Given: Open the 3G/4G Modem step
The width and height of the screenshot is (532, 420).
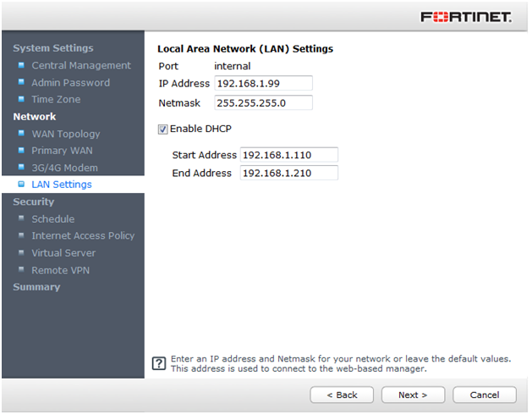Looking at the screenshot, I should coord(64,168).
